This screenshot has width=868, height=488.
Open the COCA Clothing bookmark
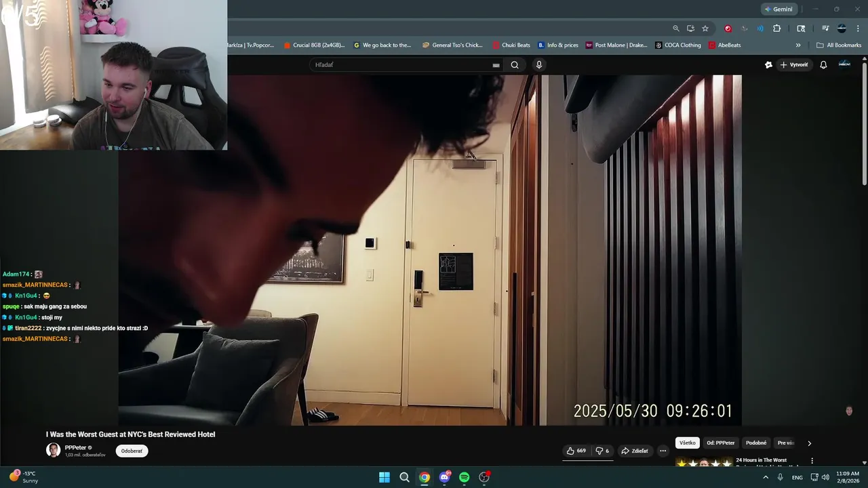pyautogui.click(x=678, y=45)
